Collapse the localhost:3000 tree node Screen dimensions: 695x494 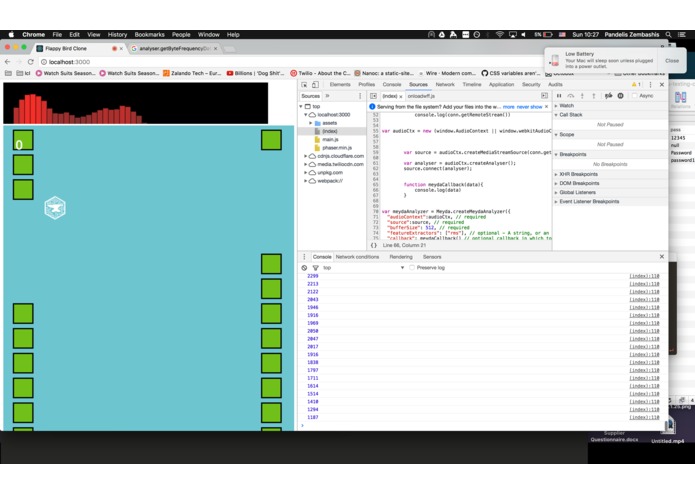306,115
